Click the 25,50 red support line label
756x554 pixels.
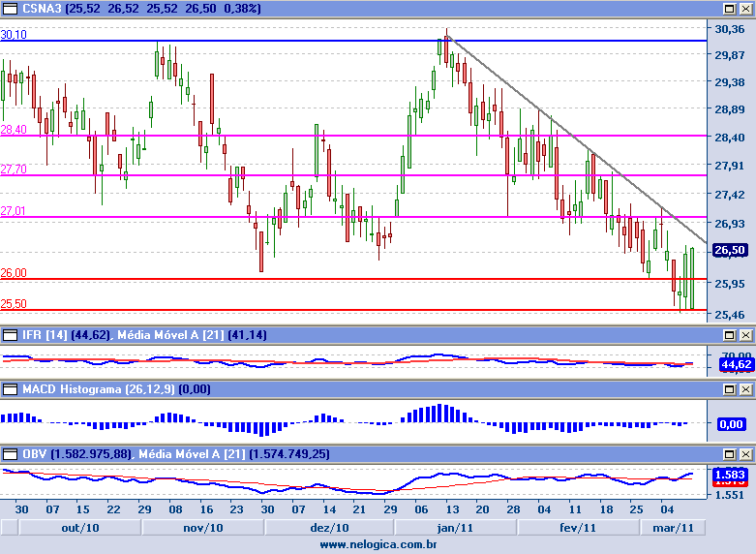tap(14, 303)
